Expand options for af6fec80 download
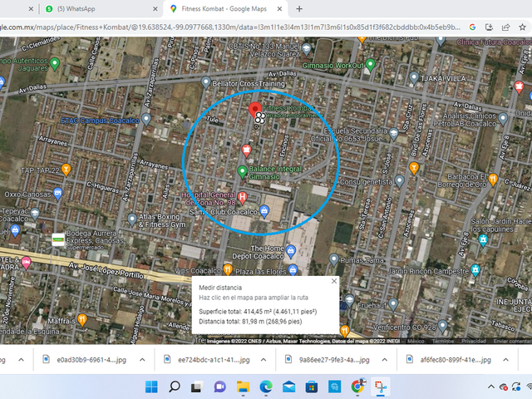 tap(505, 360)
